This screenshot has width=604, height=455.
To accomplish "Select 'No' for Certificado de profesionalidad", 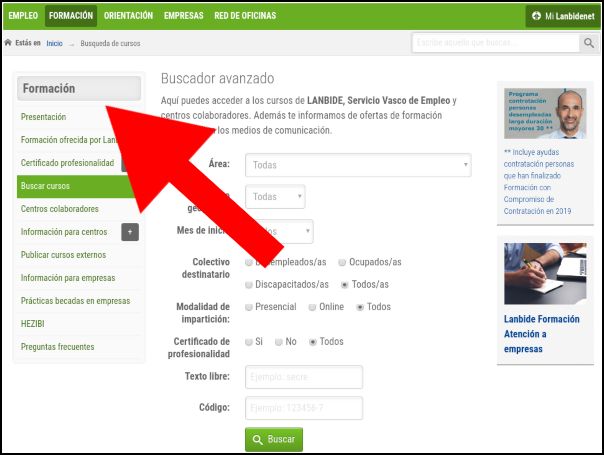I will (x=279, y=342).
